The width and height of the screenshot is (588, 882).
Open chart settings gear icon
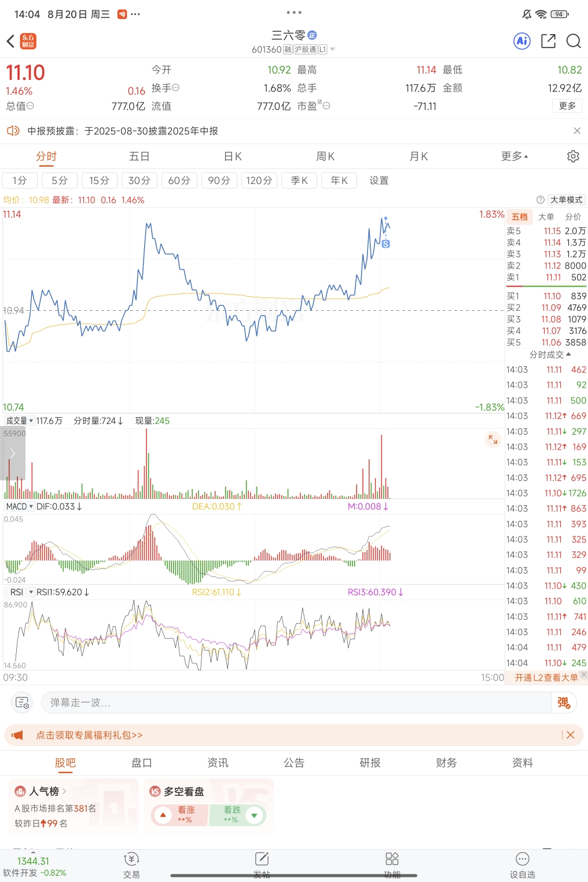tap(573, 156)
